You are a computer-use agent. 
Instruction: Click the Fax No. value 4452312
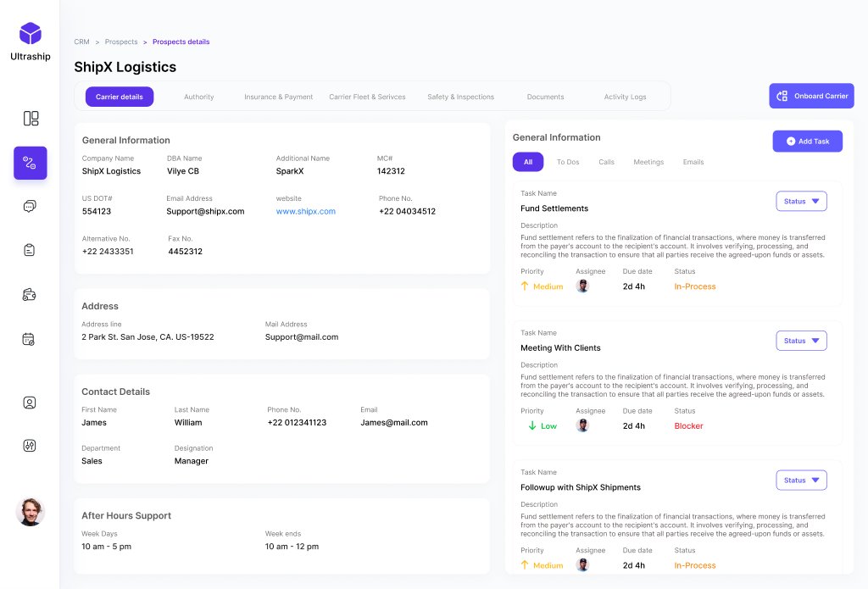click(x=186, y=252)
